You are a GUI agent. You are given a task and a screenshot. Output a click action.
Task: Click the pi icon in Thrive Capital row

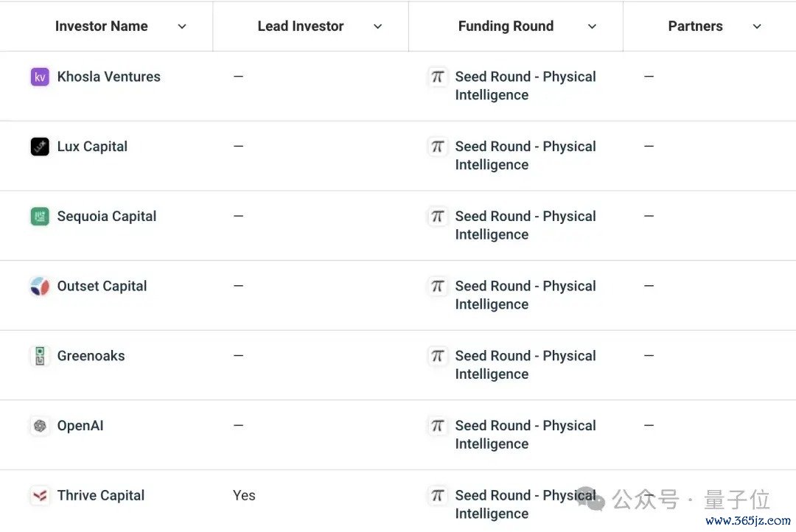coord(437,495)
